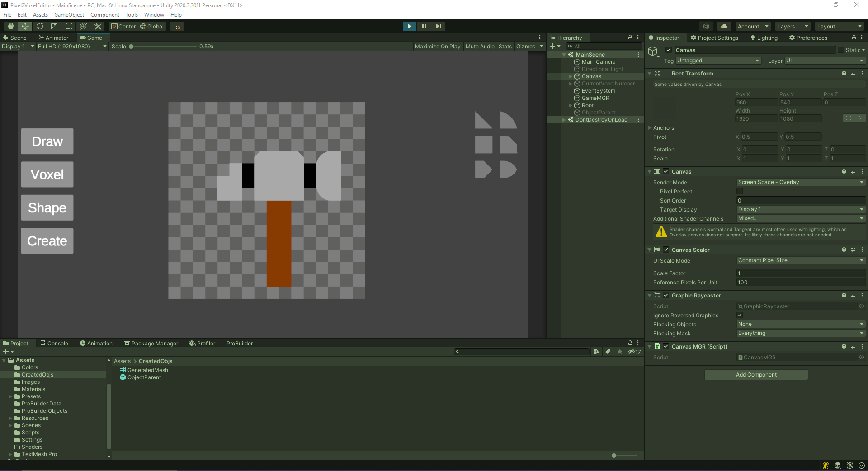Click the triangle shape icon in Game view
The height and width of the screenshot is (471, 868).
tap(483, 120)
